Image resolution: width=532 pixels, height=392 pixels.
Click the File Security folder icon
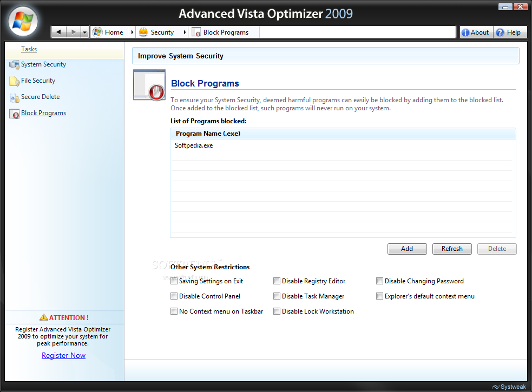tap(14, 81)
